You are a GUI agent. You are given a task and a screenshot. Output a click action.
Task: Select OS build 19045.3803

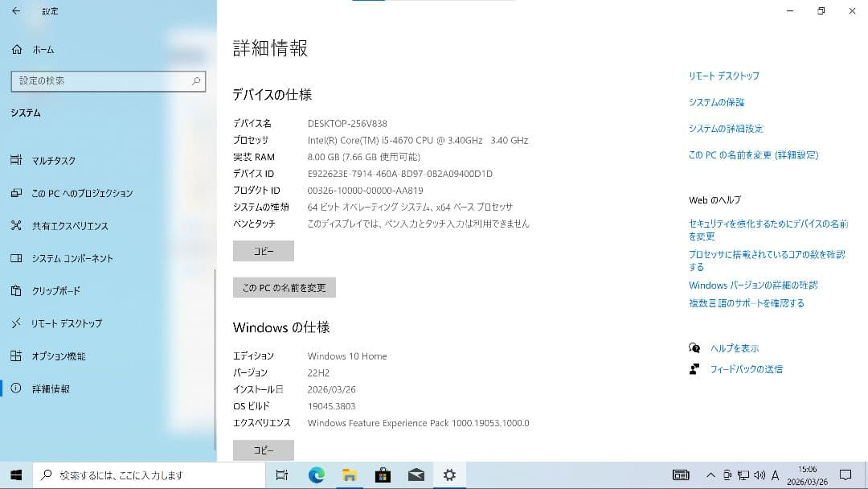[x=331, y=406]
